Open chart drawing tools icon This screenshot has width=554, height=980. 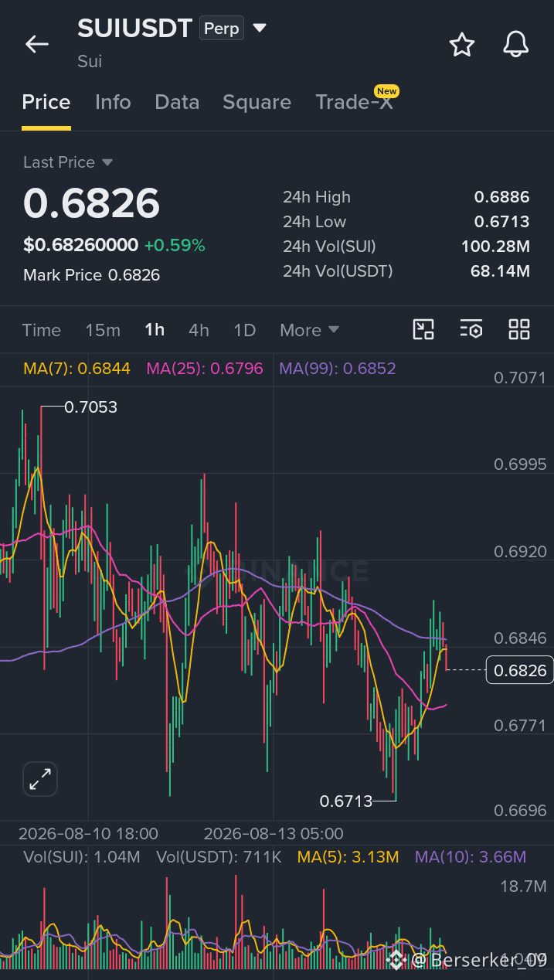point(423,329)
